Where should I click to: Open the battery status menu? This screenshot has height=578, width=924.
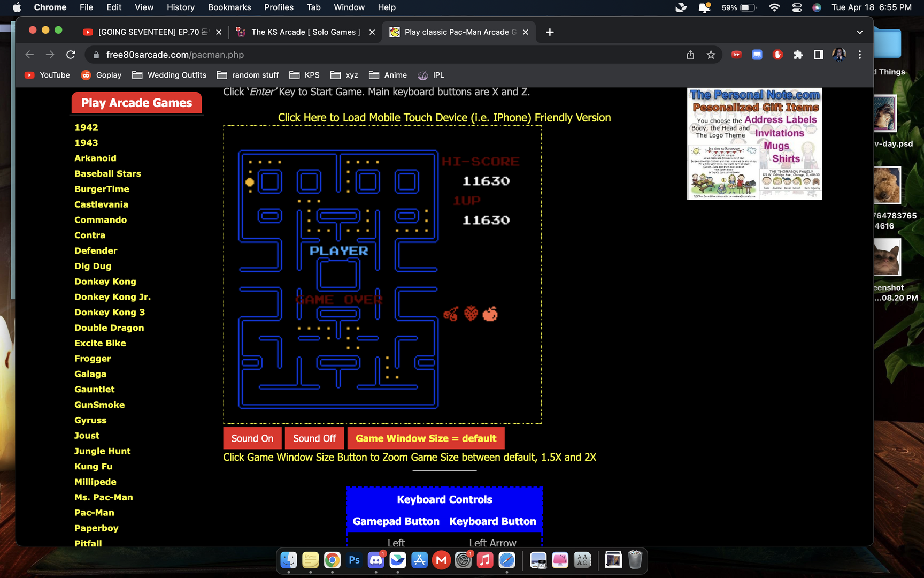[x=739, y=7]
